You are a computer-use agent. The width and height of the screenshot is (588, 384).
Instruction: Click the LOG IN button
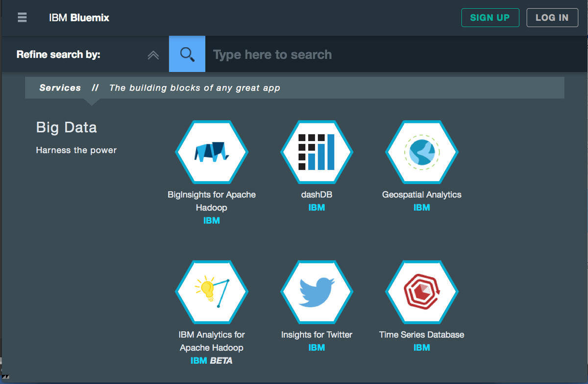click(552, 18)
